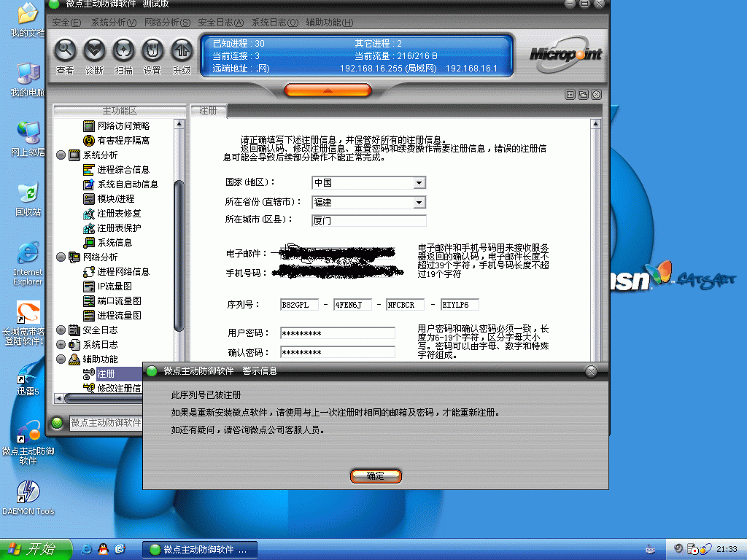Select 我的文档 desktop icon
The width and height of the screenshot is (747, 560).
point(28,20)
